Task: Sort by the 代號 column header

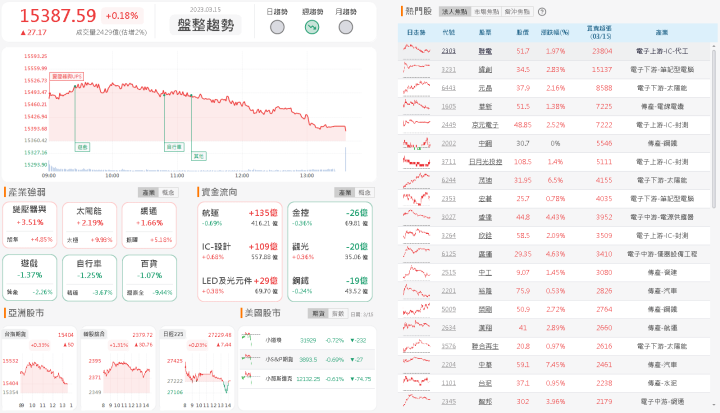Action: [x=449, y=32]
